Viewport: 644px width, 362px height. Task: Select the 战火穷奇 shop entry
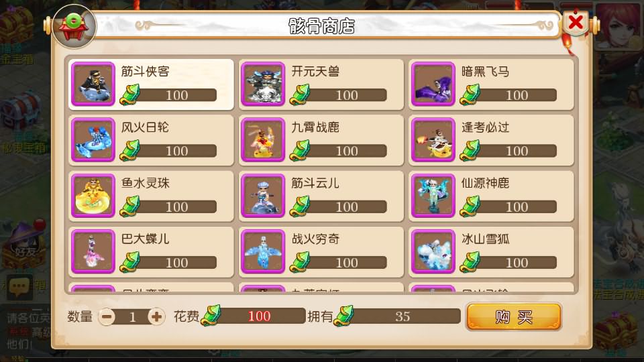click(x=321, y=252)
